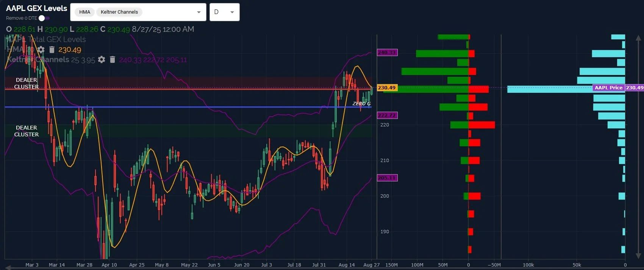Open HMA indicator settings gear
The image size is (644, 270).
[41, 50]
